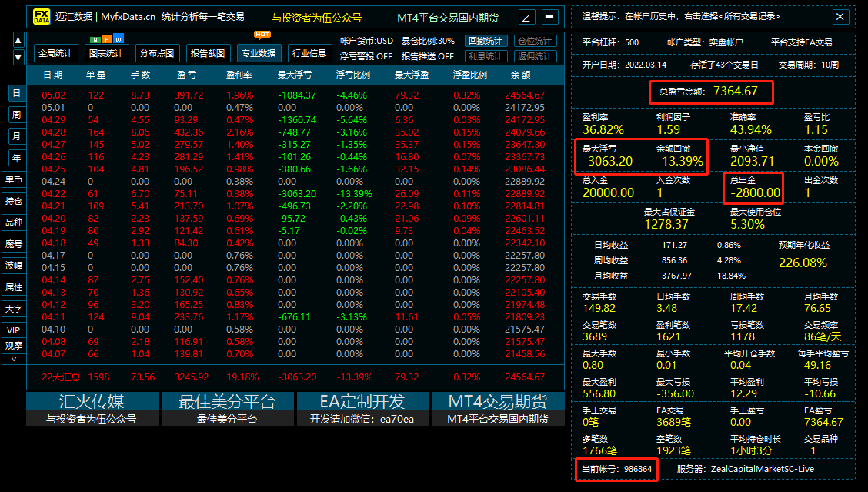This screenshot has width=868, height=492.
Task: Click the 盈利率 column header
Action: coord(239,75)
